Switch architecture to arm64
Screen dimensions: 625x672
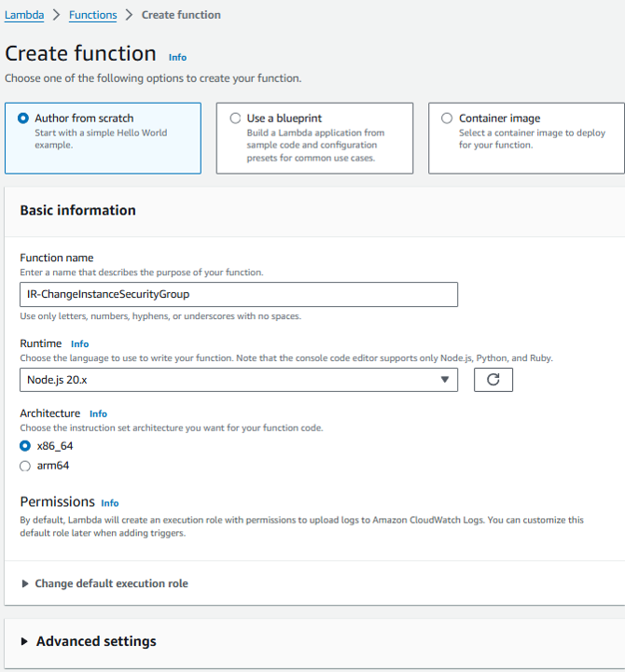click(25, 466)
